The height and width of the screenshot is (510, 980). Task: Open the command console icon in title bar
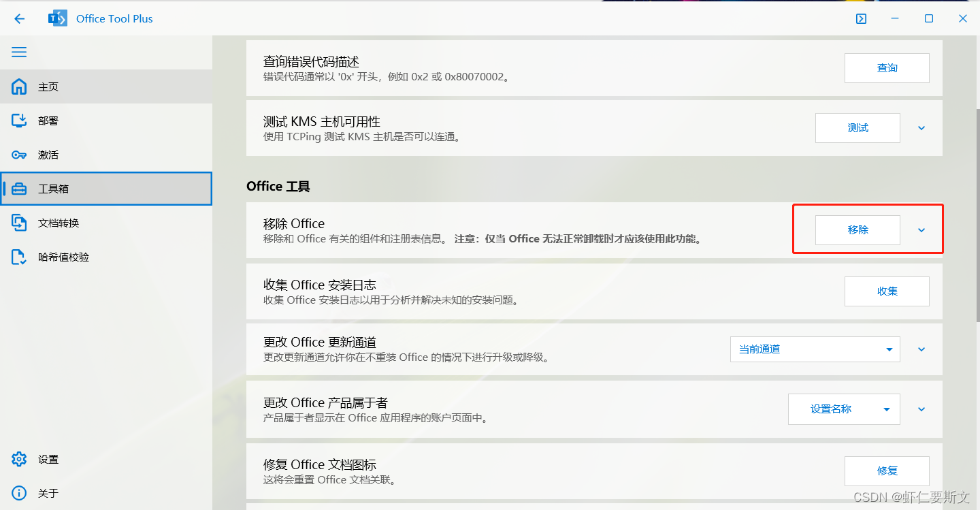pyautogui.click(x=861, y=19)
